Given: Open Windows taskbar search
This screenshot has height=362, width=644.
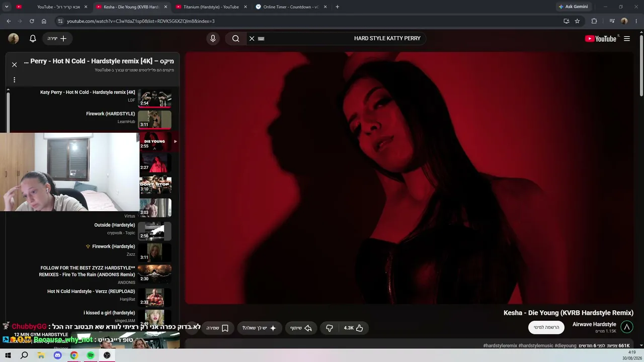Looking at the screenshot, I should [24, 355].
